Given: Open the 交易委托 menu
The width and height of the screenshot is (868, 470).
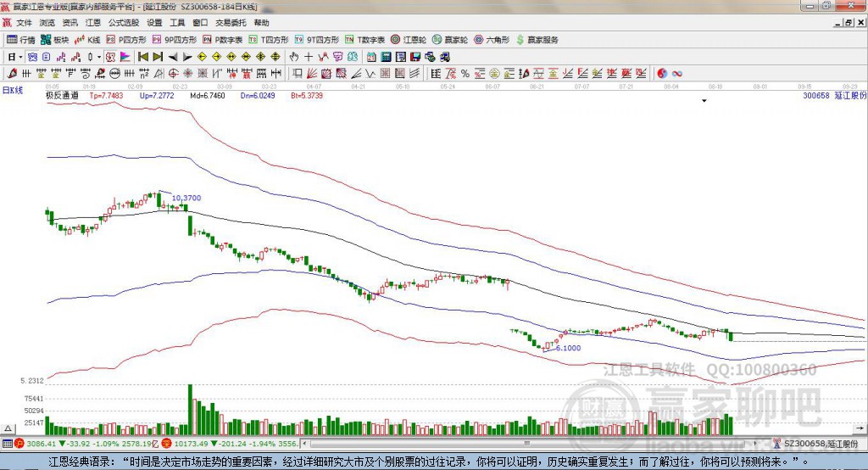Looking at the screenshot, I should tap(231, 23).
